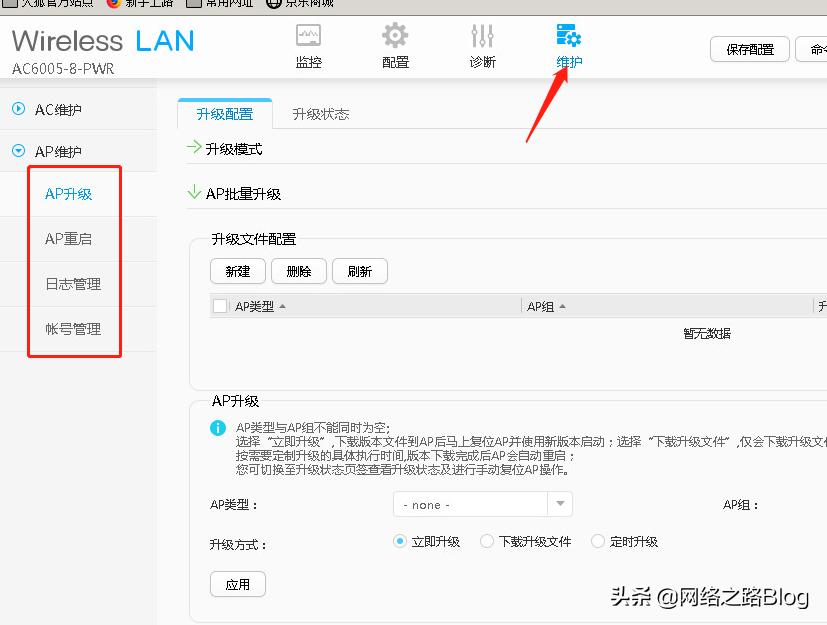The height and width of the screenshot is (625, 827).
Task: Choose the 下载升级文件 upgrade option
Action: (486, 541)
